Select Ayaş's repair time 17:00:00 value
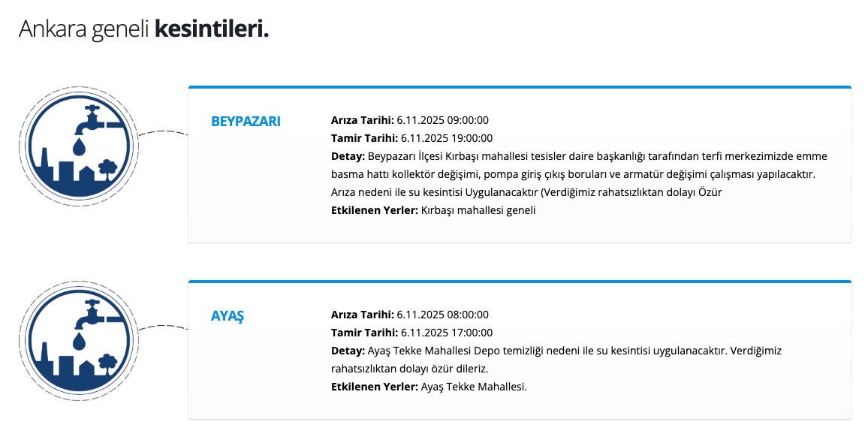Viewport: 868px width, 434px height. pyautogui.click(x=469, y=333)
